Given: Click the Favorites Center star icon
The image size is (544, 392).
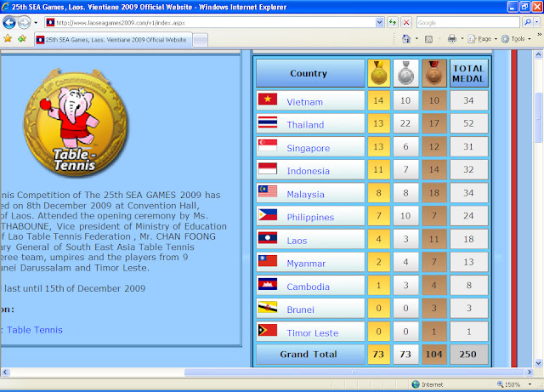Looking at the screenshot, I should [8, 38].
